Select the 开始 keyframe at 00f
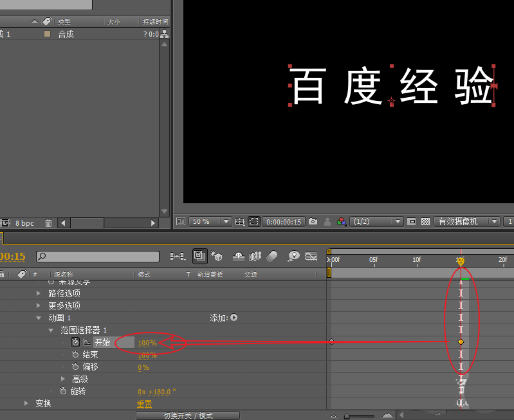The image size is (514, 420). (x=331, y=342)
